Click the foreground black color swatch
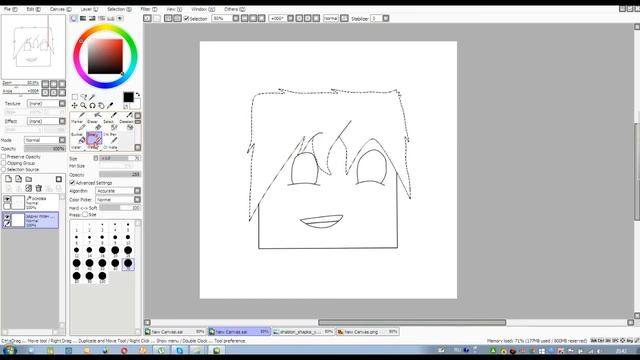640x360 pixels. click(x=128, y=97)
